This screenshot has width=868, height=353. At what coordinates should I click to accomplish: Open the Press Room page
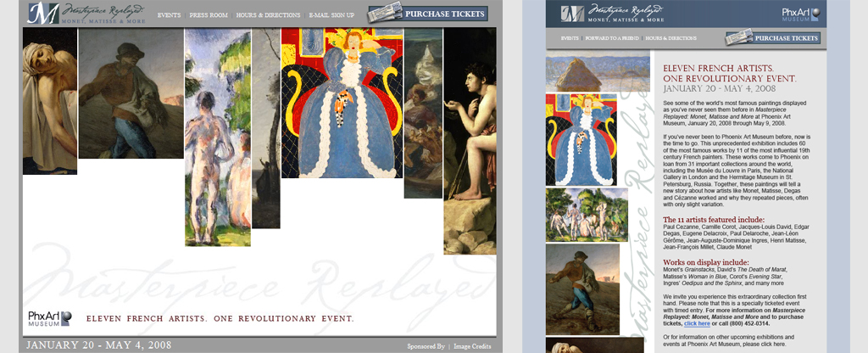[x=209, y=15]
